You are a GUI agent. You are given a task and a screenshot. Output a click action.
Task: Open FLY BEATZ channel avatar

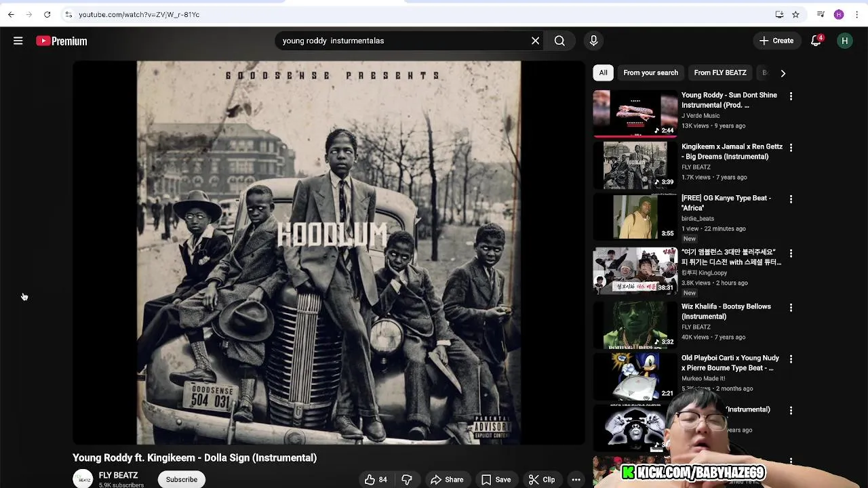[83, 479]
